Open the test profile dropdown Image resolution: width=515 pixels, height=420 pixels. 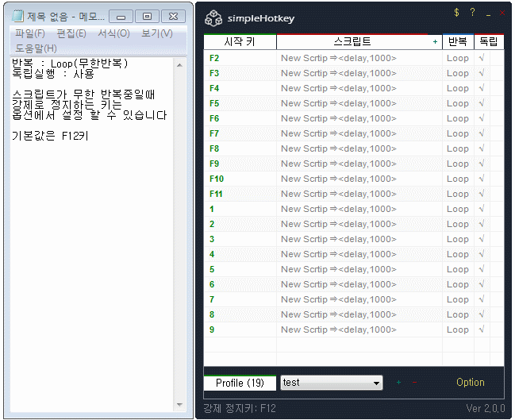click(x=332, y=383)
